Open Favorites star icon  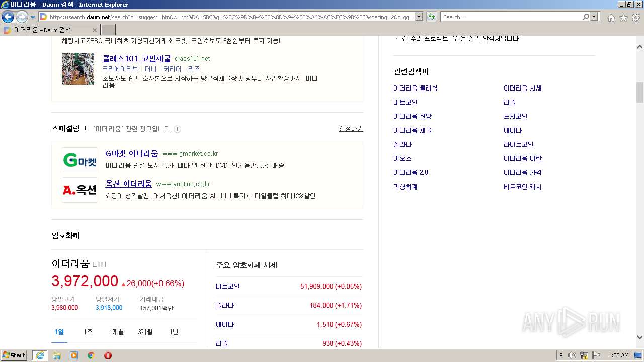(623, 18)
